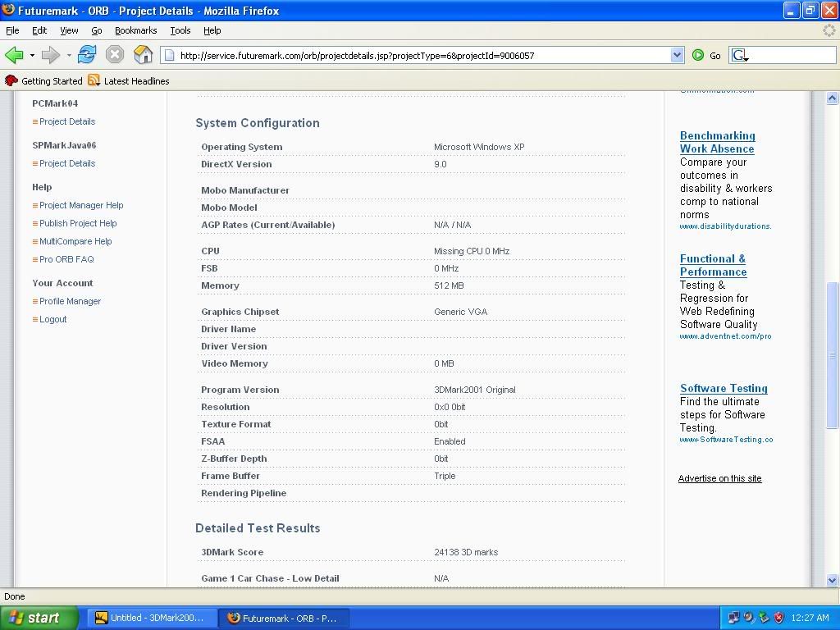The width and height of the screenshot is (840, 630).
Task: Expand the Back button history dropdown
Action: tap(32, 56)
